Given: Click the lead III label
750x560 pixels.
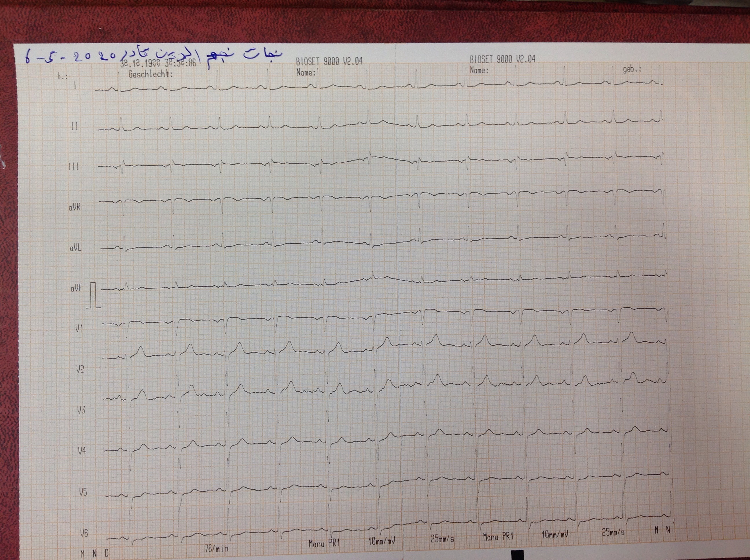Looking at the screenshot, I should pos(74,166).
